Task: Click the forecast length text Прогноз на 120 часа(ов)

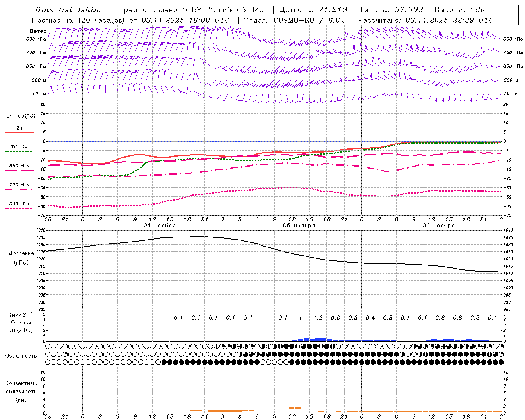Action: click(x=79, y=20)
